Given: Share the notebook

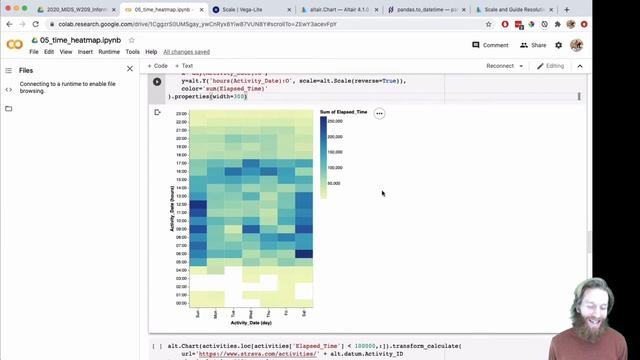Looking at the screenshot, I should tap(533, 45).
